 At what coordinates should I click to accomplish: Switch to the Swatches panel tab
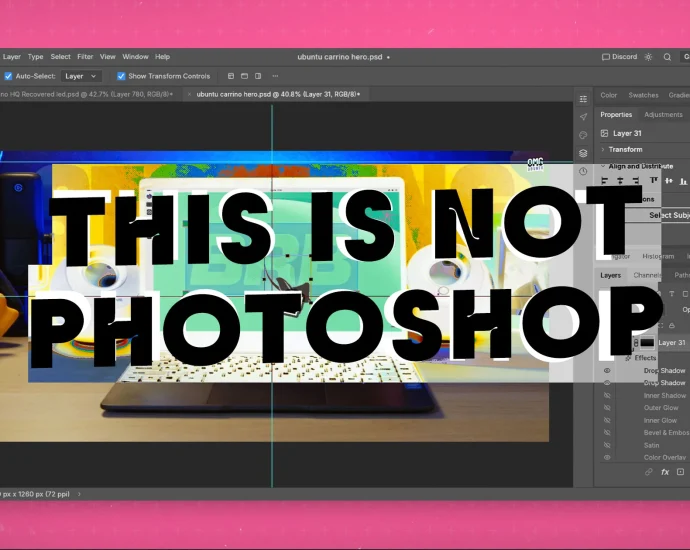(643, 95)
